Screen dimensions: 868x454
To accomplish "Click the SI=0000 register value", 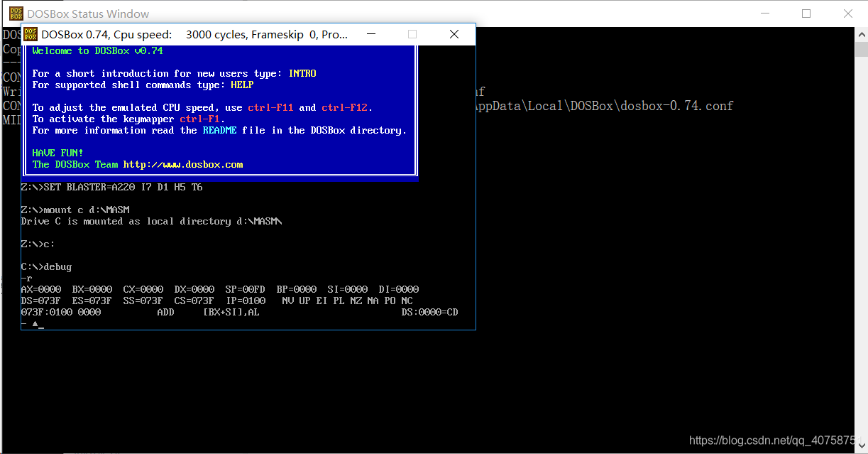I will (x=347, y=289).
